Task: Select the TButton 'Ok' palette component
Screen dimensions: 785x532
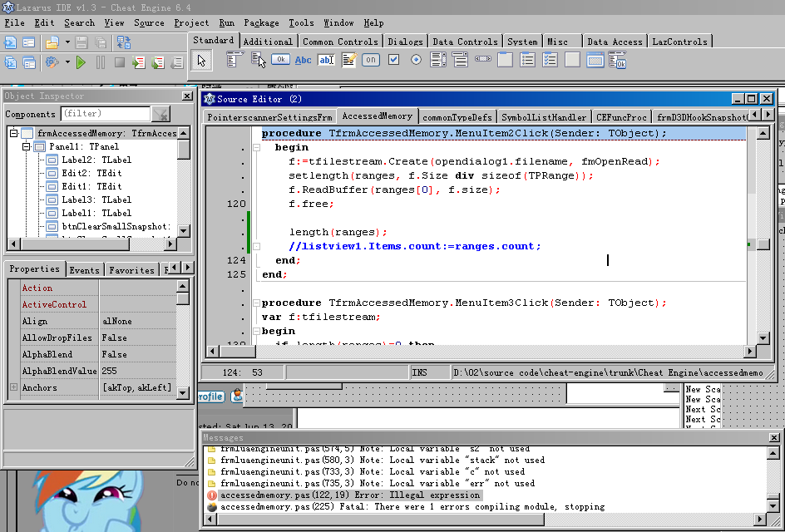Action: [x=280, y=60]
